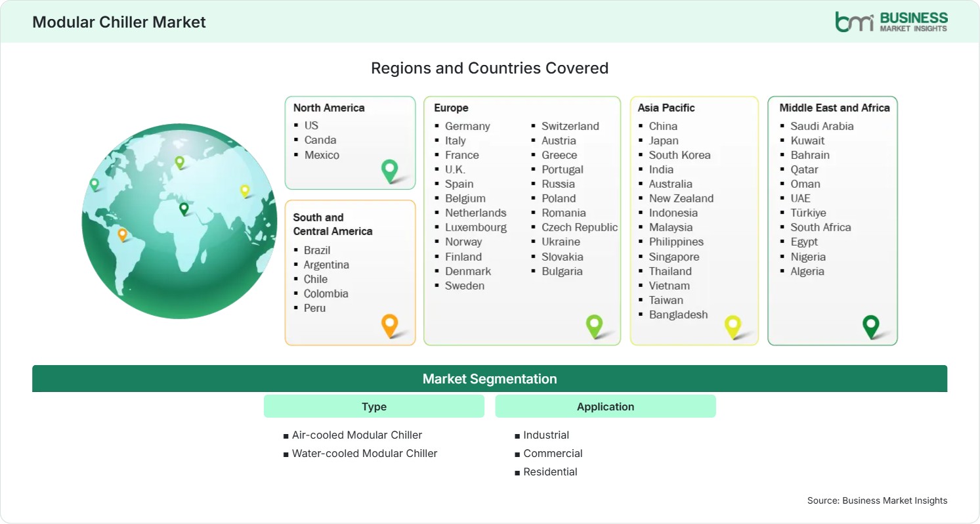Click Bangladesh in the Asia Pacific list

click(679, 315)
